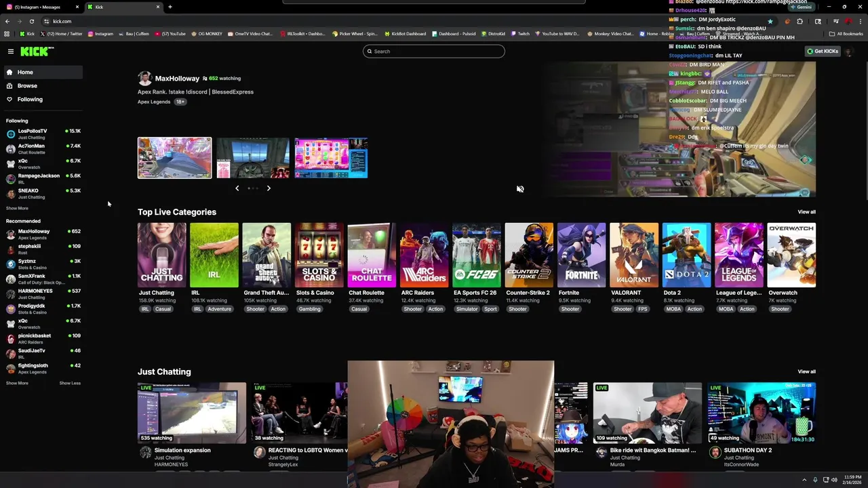This screenshot has height=488, width=868.
Task: Open the Kick hamburger sidebar menu
Action: (11, 52)
